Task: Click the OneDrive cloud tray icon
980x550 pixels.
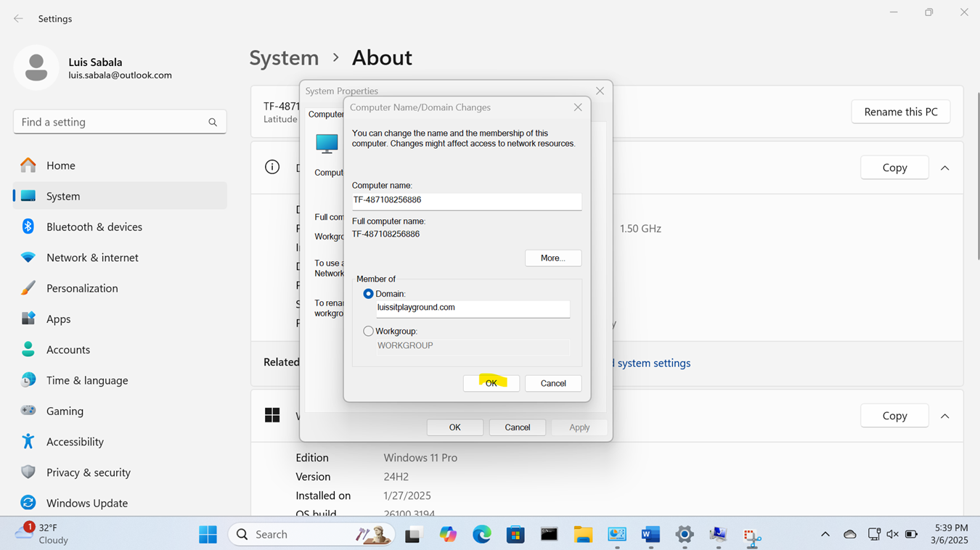Action: coord(850,535)
